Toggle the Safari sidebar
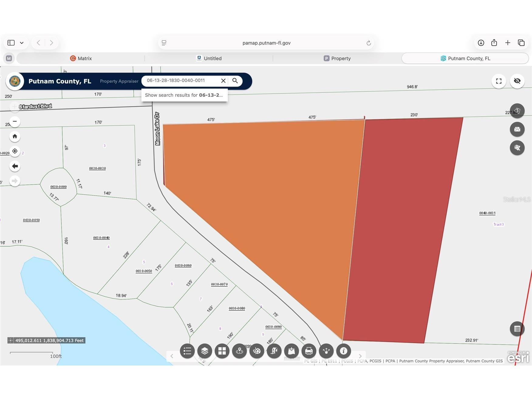Screen dimensions: 532x399 (11, 43)
